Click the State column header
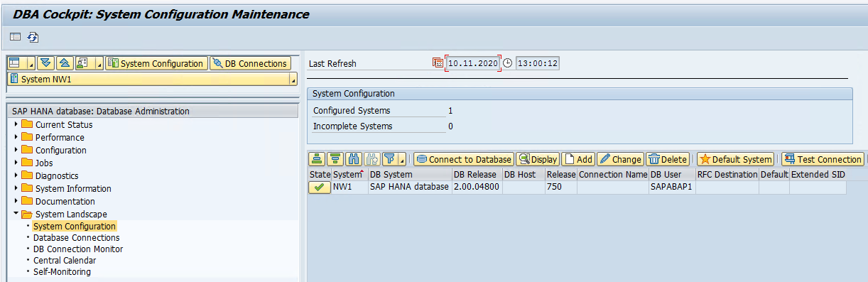Viewport: 868px width, 282px height. [x=320, y=174]
